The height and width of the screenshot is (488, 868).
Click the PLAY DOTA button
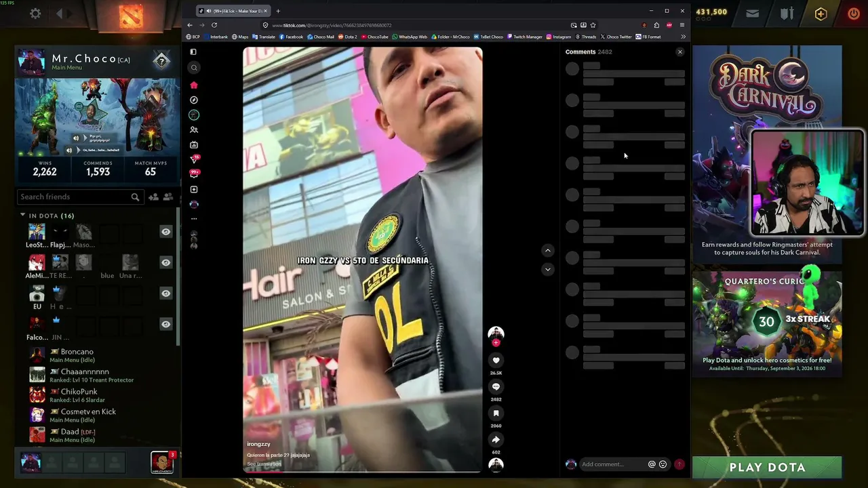(x=767, y=467)
